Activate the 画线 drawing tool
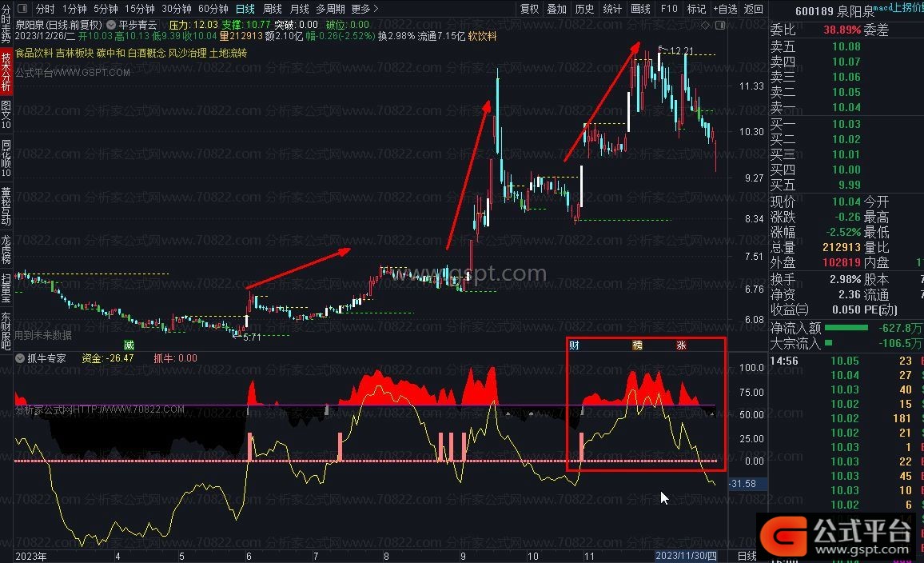This screenshot has height=563, width=924. tap(640, 9)
